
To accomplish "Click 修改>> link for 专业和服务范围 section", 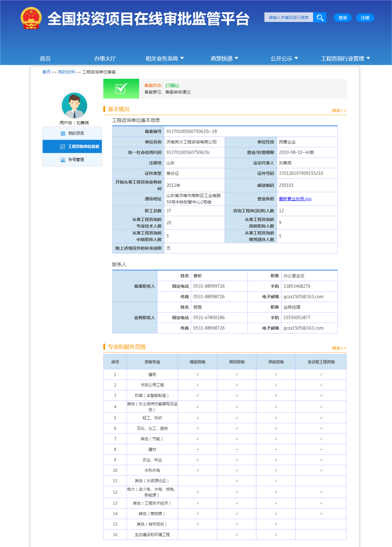I will coord(339,348).
